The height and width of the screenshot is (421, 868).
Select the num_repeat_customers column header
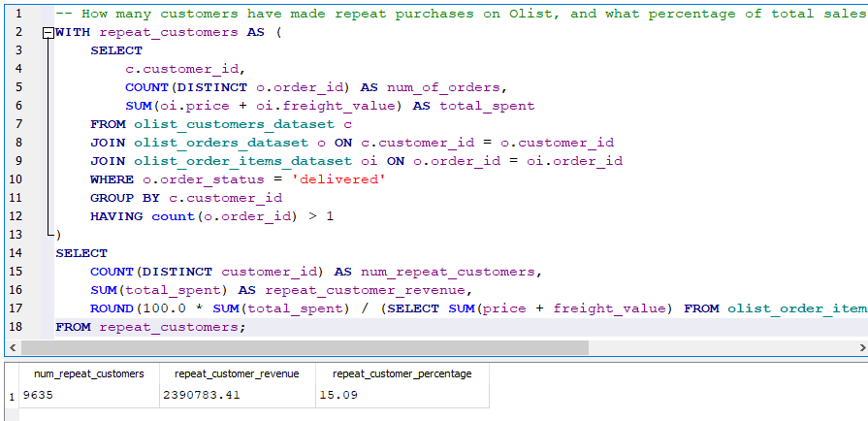[89, 373]
